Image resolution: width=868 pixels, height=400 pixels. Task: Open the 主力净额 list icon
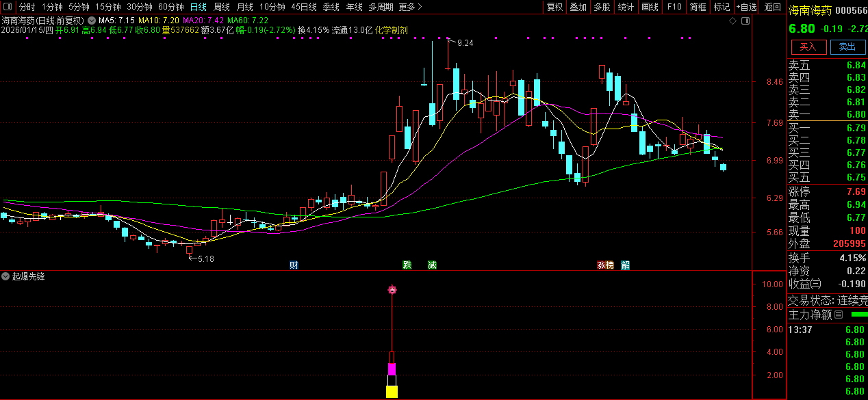pyautogui.click(x=839, y=315)
